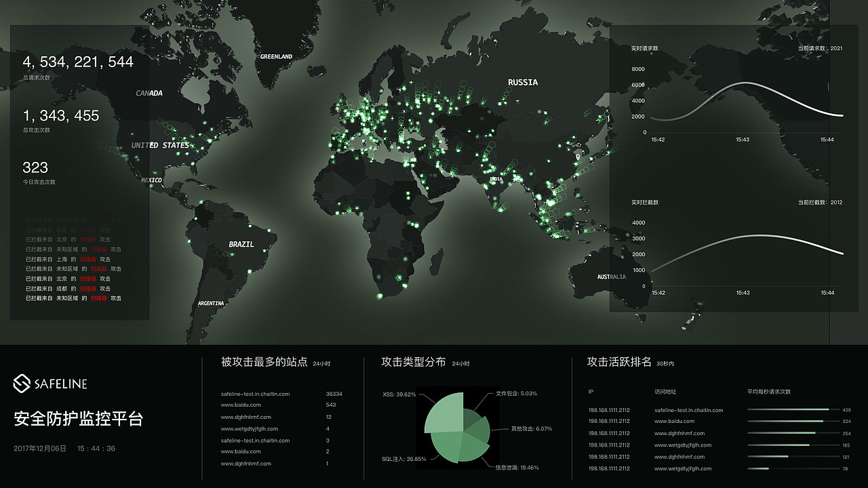The image size is (868, 488).
Task: Click the SQL注入: 26.85% label
Action: coord(404,459)
